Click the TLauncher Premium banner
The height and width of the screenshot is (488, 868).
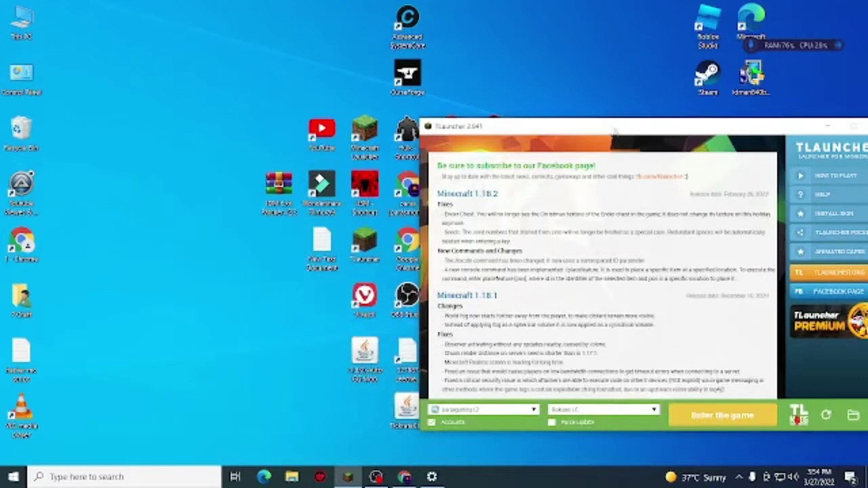tap(829, 321)
